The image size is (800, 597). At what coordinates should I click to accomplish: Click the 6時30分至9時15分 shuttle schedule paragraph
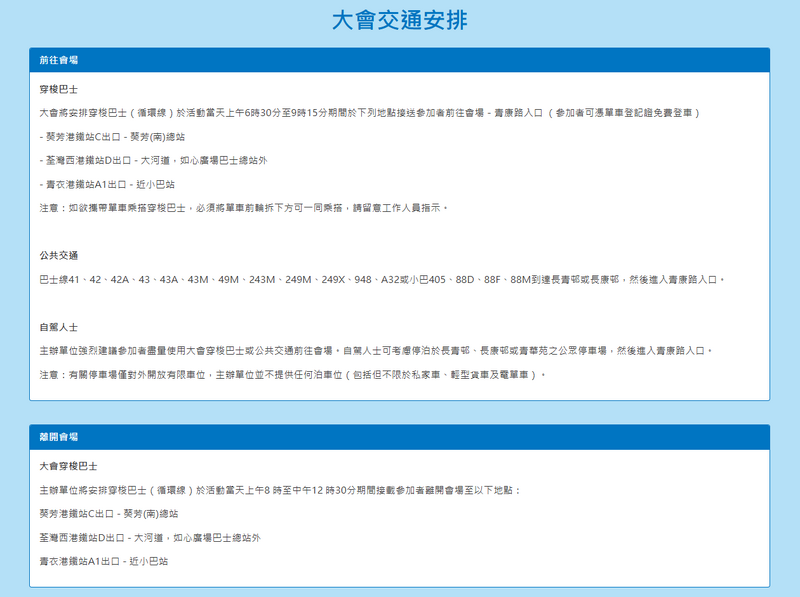370,112
